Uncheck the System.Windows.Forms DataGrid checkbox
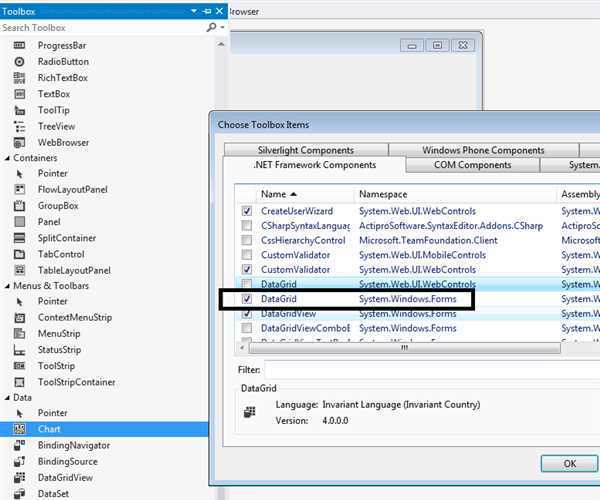The height and width of the screenshot is (500, 600). (247, 299)
